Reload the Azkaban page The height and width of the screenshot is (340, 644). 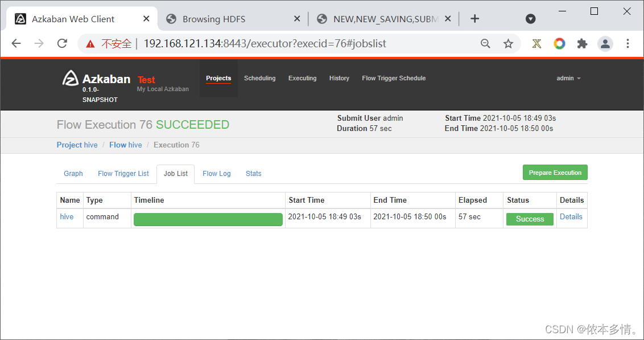62,43
